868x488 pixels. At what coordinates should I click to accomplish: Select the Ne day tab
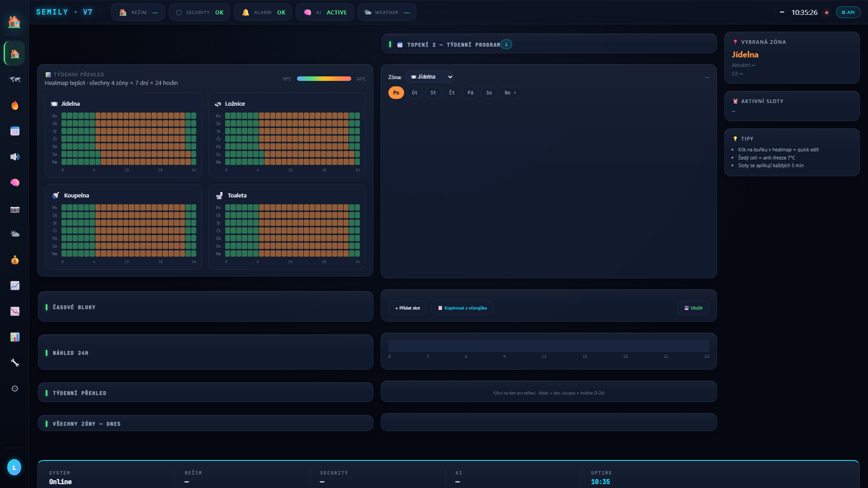[510, 93]
